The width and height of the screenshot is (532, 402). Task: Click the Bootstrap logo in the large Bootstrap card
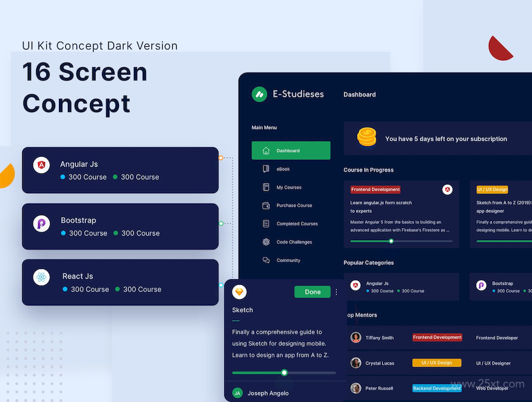click(41, 223)
